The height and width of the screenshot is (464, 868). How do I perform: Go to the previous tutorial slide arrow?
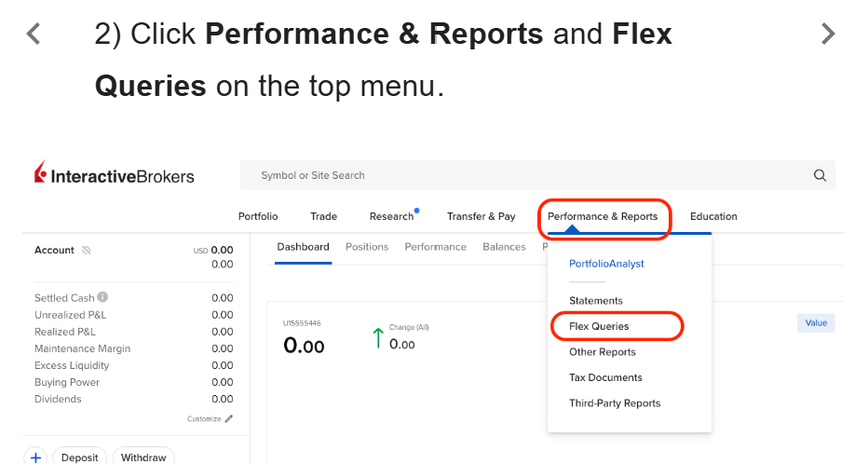[x=34, y=34]
